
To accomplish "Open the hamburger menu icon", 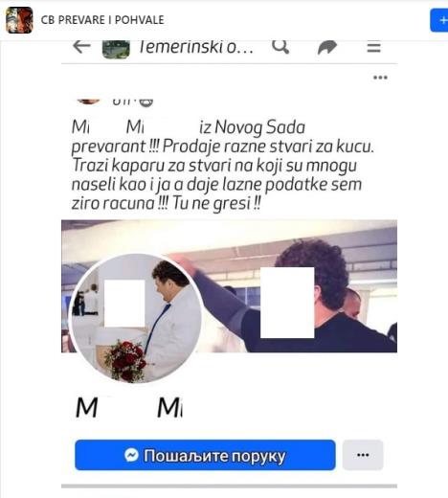I will click(373, 47).
